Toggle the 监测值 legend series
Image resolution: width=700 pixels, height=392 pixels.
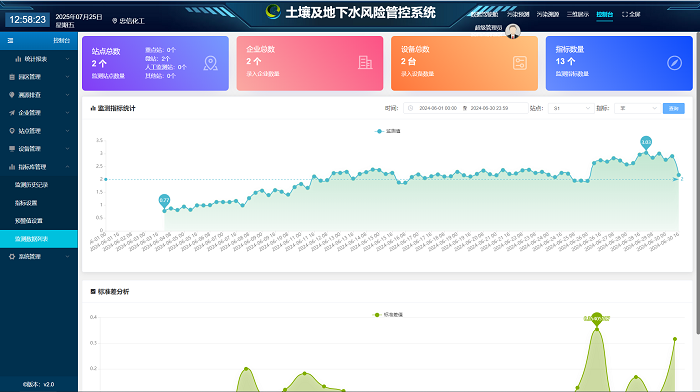coord(388,131)
